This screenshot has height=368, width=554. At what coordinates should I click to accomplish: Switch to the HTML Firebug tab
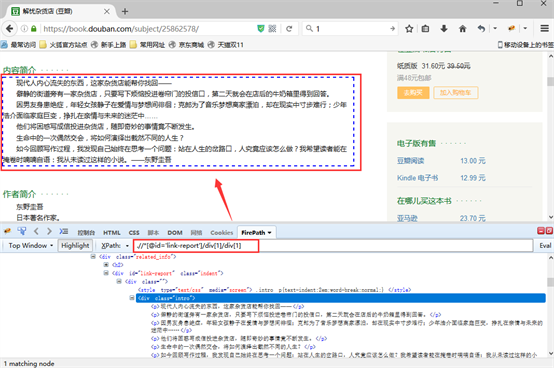tap(112, 233)
